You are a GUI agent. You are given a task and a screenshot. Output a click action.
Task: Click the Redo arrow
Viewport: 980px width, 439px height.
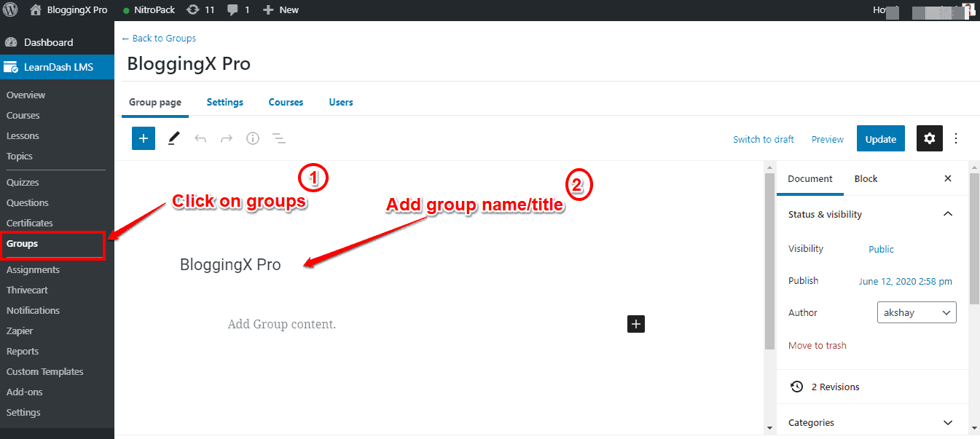point(227,138)
